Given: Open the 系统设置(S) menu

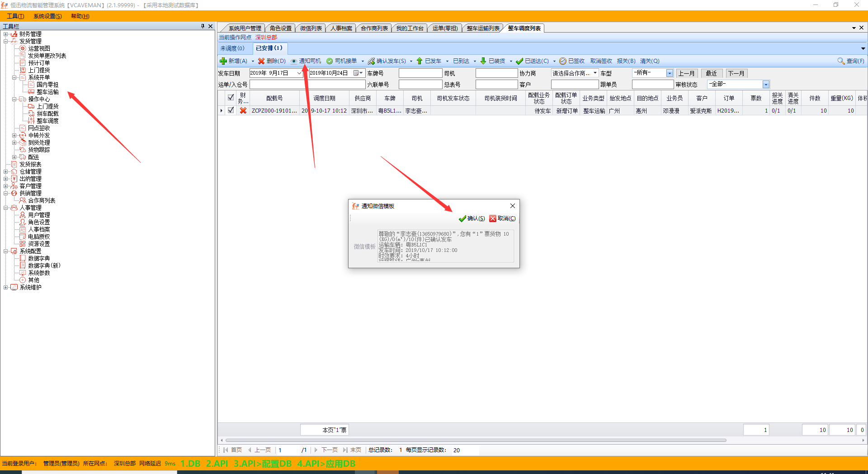Looking at the screenshot, I should tap(47, 16).
